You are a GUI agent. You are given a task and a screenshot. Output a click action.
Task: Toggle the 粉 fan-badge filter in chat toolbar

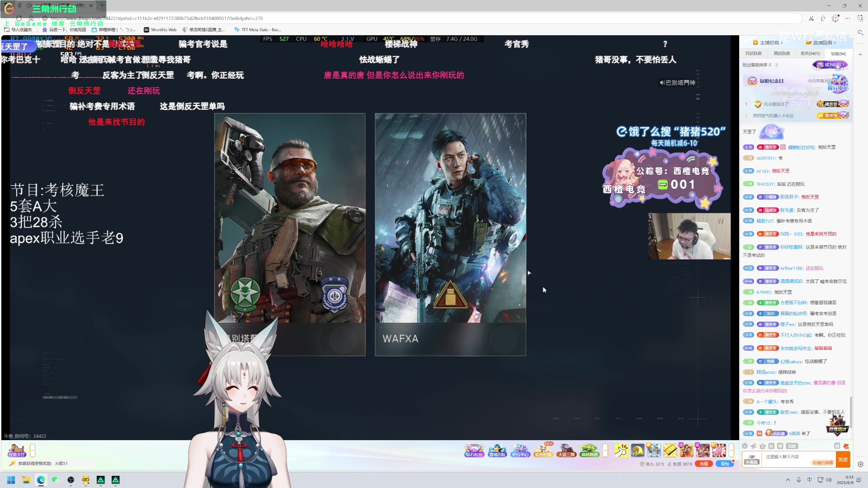coord(771,446)
